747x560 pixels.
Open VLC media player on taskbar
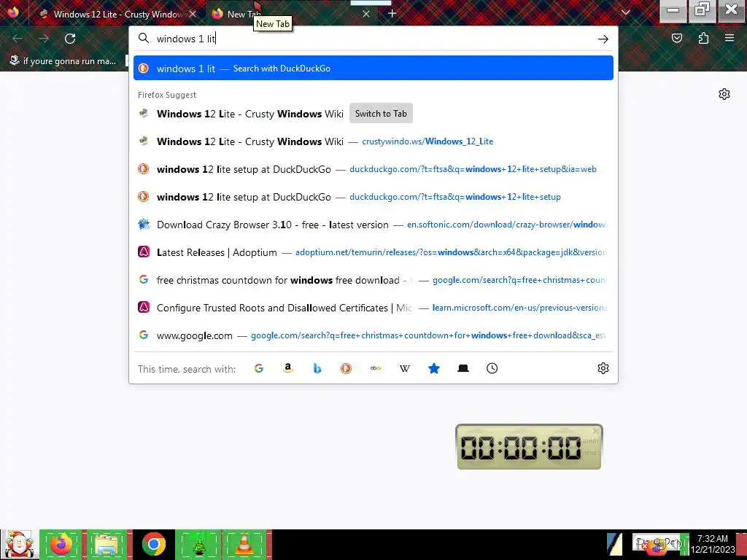click(x=244, y=544)
